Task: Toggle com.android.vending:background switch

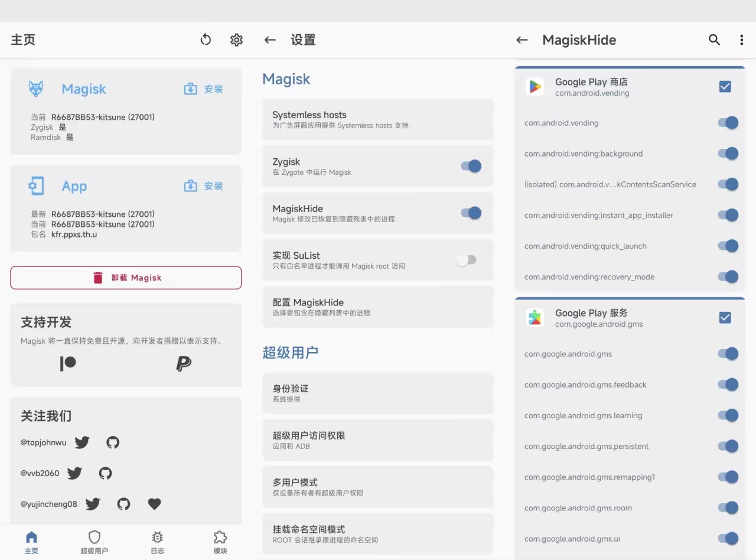Action: coord(728,154)
